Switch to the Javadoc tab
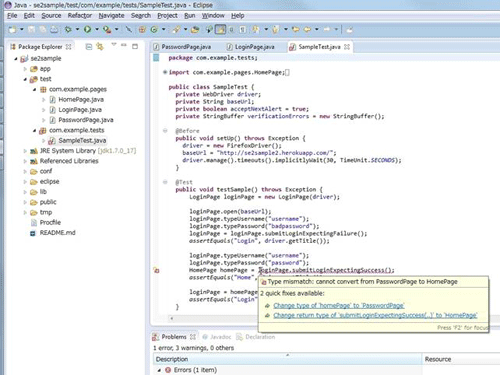Image resolution: width=500 pixels, height=375 pixels. pos(217,337)
